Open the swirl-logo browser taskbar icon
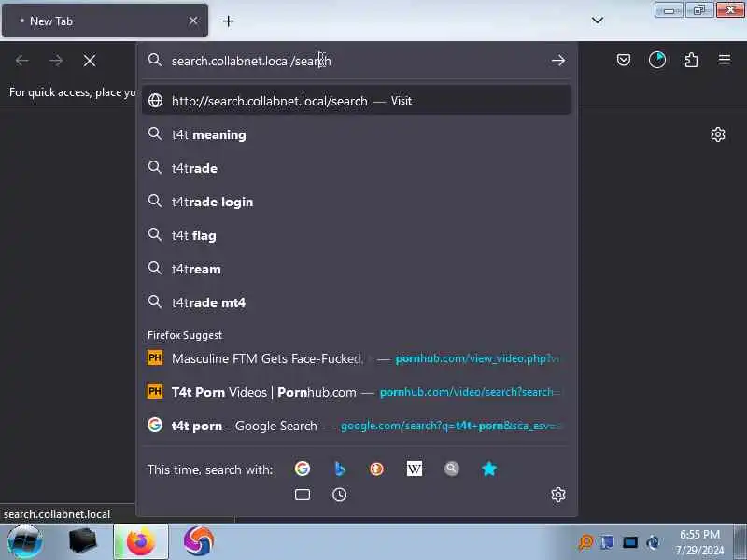Image resolution: width=747 pixels, height=560 pixels. click(199, 541)
